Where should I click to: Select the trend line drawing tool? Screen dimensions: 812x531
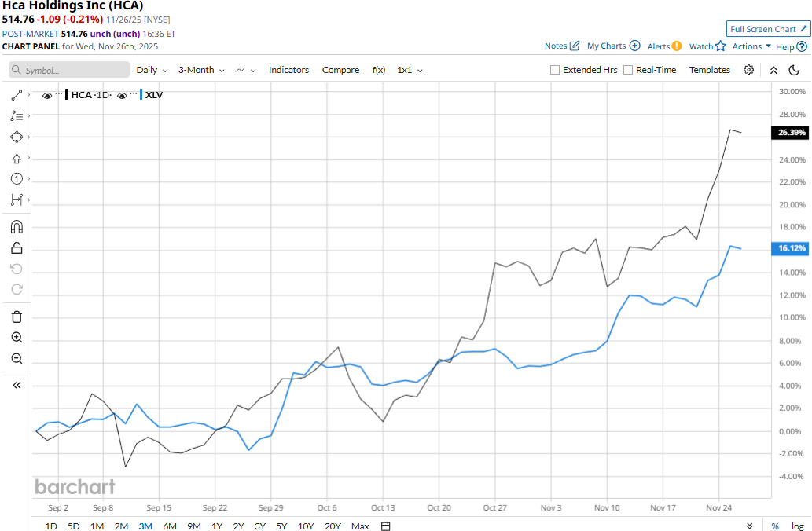pos(17,95)
